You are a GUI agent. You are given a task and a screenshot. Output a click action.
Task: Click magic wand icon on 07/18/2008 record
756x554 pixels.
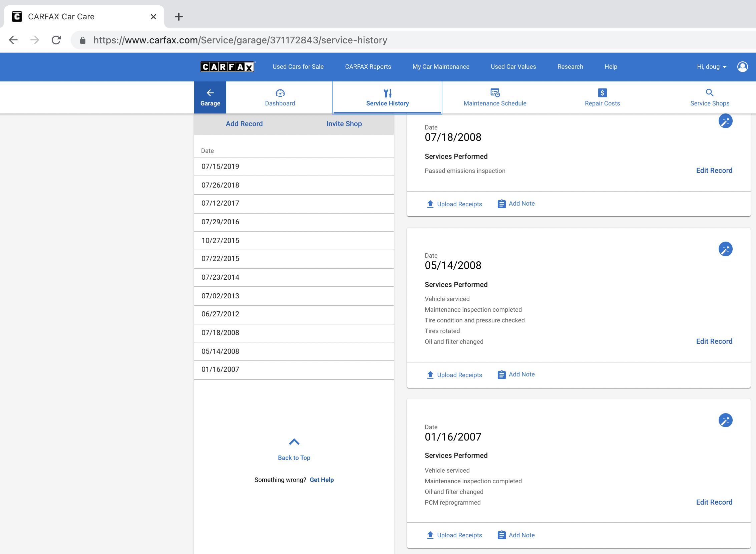tap(725, 121)
